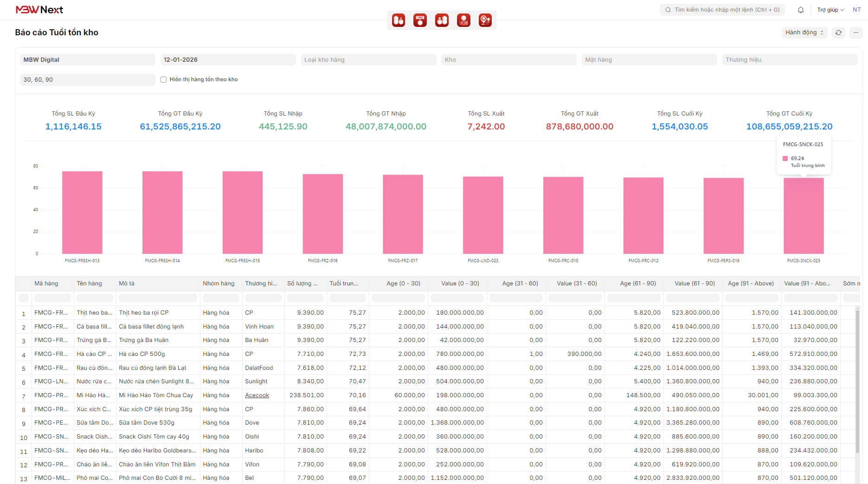This screenshot has width=868, height=484.
Task: Click the item label box icon
Action: 420,20
